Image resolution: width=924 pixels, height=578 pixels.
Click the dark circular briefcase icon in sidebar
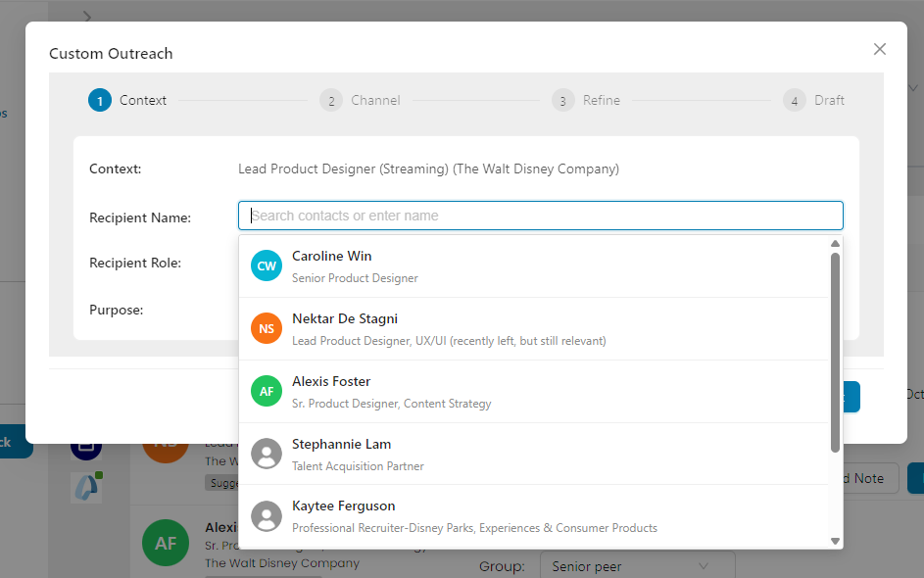[86, 446]
